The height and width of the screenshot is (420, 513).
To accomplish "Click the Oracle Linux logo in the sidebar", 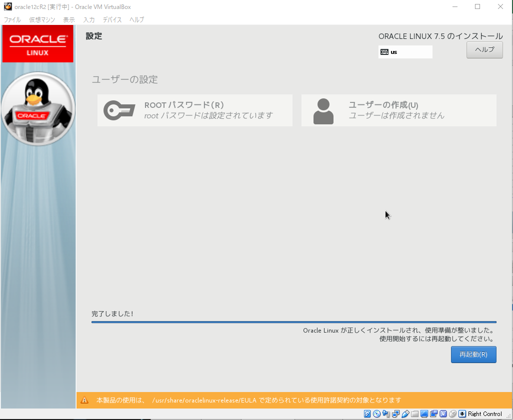I will [37, 43].
